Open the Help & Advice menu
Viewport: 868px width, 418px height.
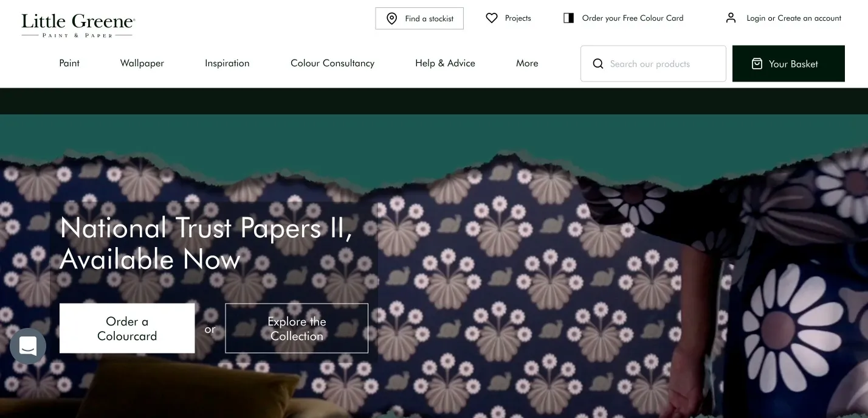click(445, 63)
